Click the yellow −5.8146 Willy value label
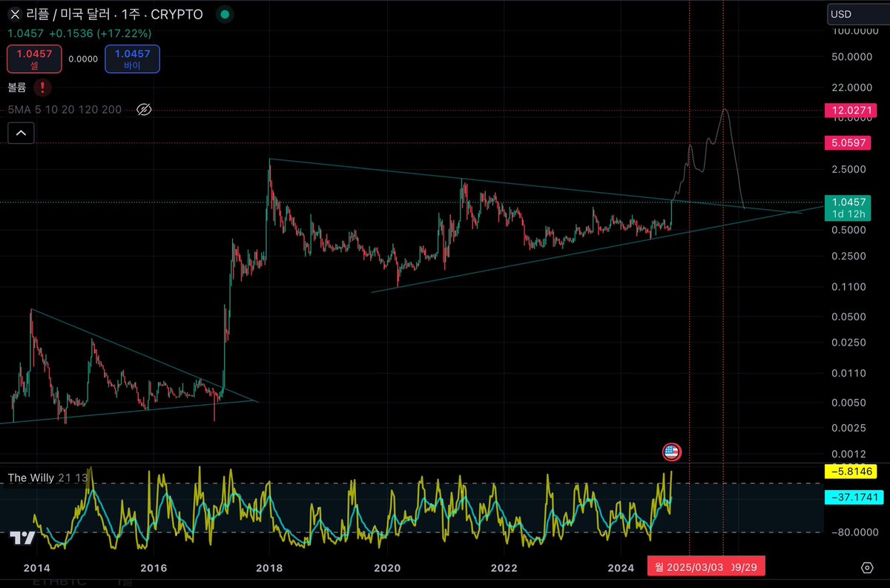 [850, 472]
